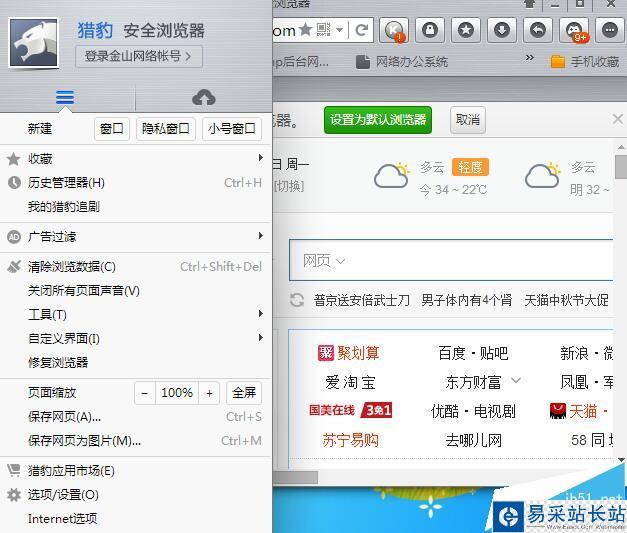Open 选项/设置(O) menu item
The width and height of the screenshot is (627, 533).
pos(136,495)
